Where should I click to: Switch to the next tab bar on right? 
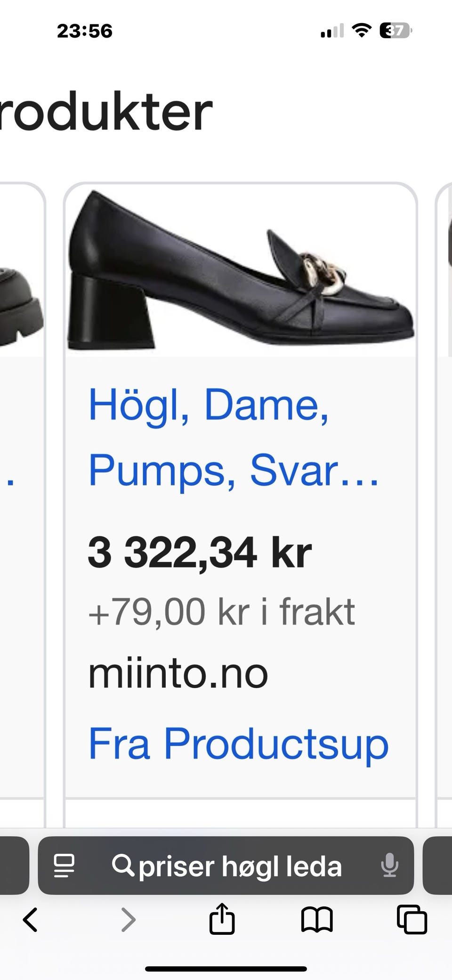click(438, 866)
